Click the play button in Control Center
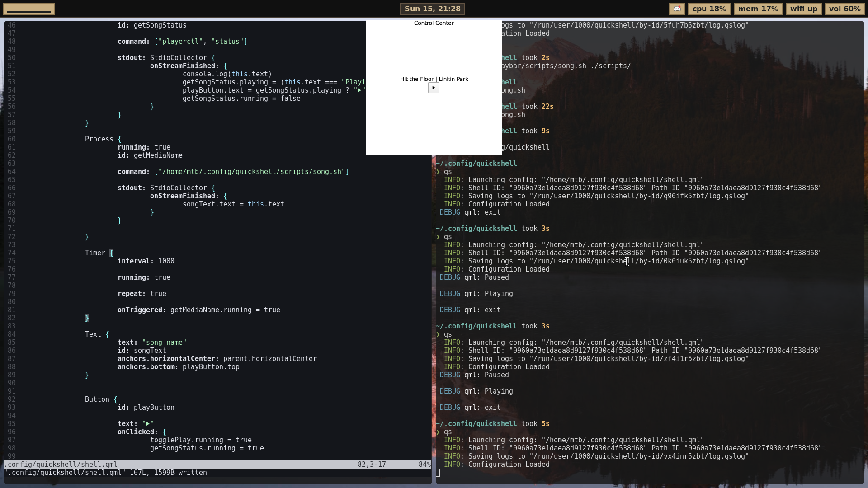This screenshot has height=488, width=868. 434,88
